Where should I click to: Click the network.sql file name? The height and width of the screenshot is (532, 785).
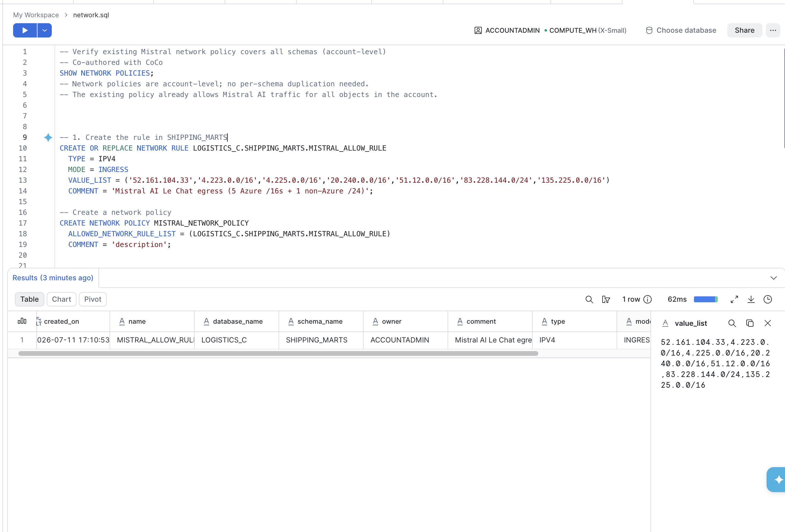point(91,15)
